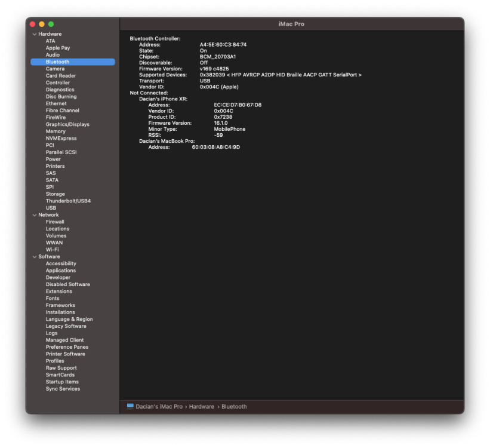Image resolution: width=490 pixels, height=448 pixels.
Task: Click controller address A4:5E:60:C3:84:74
Action: pos(223,45)
